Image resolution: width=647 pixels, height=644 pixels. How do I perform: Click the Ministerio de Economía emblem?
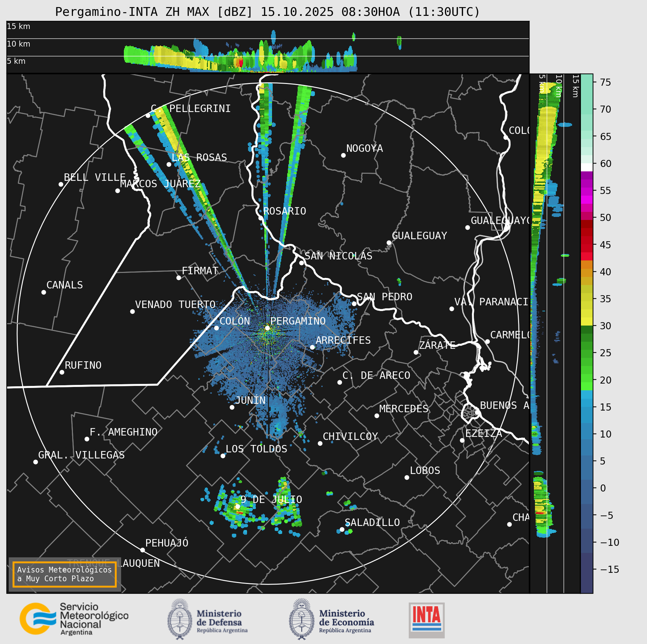coord(301,619)
